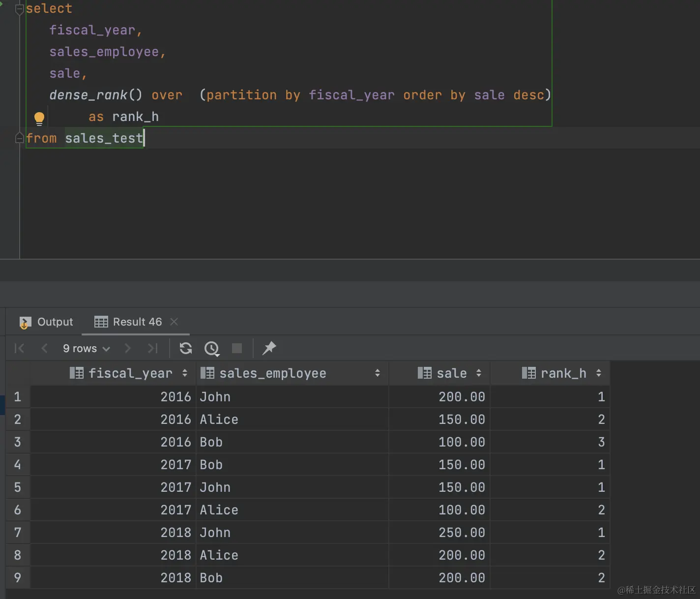Sort by the fiscal_year column arrows

[185, 373]
